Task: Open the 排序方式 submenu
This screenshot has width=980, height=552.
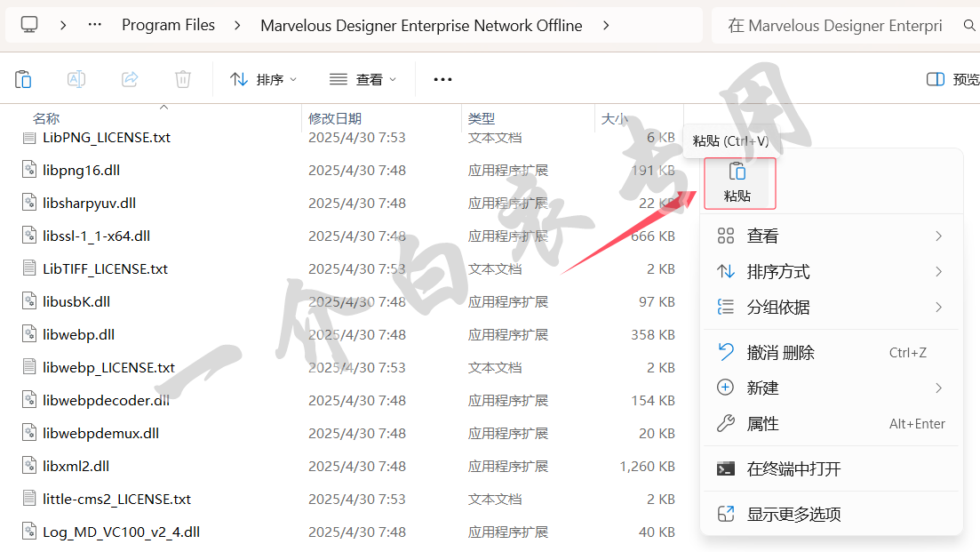Action: [831, 271]
